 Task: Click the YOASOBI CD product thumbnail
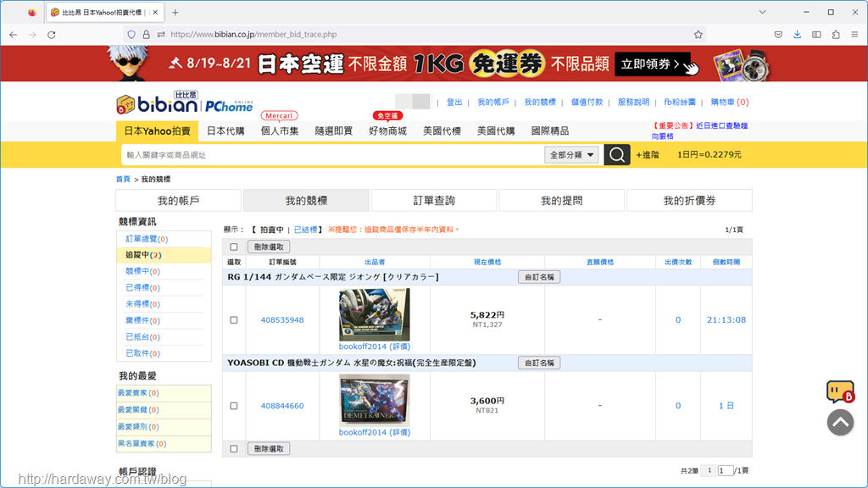pyautogui.click(x=375, y=400)
